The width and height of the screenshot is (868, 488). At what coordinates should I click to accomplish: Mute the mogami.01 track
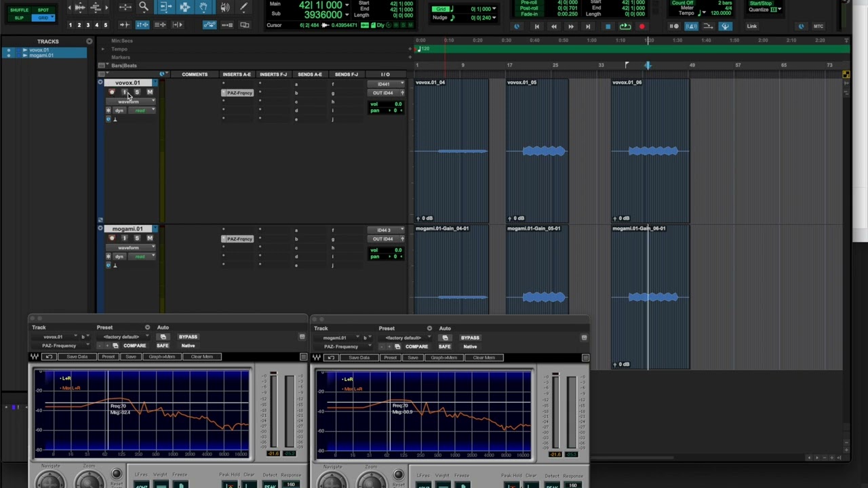(149, 238)
